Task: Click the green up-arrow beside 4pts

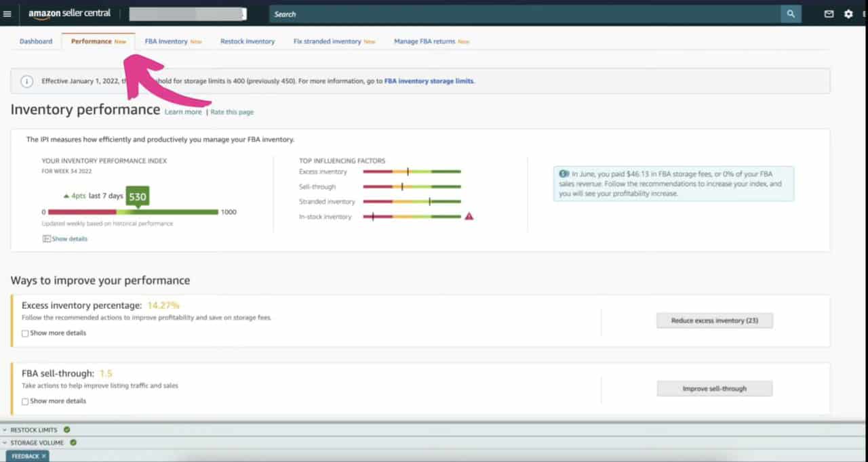Action: [66, 196]
